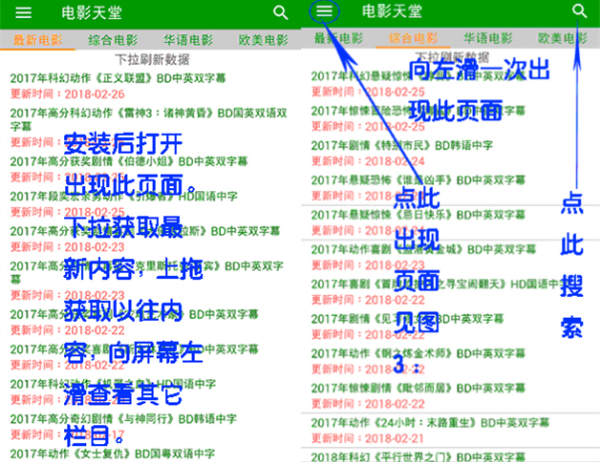
Task: Tap 下拉刷新数据 hint in the left screen
Action: (x=152, y=59)
